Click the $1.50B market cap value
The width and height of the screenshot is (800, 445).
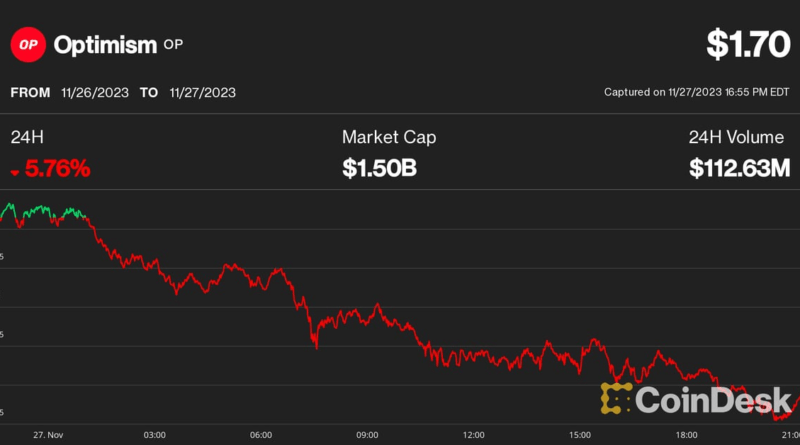pos(379,169)
